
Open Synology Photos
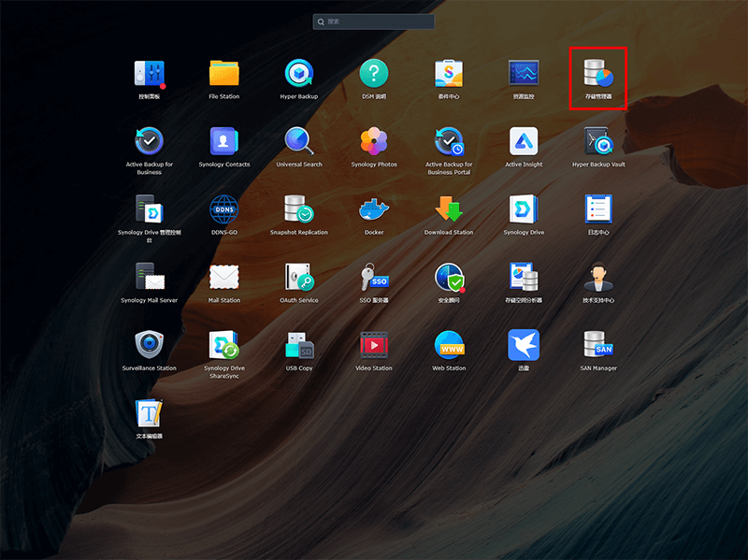(374, 142)
